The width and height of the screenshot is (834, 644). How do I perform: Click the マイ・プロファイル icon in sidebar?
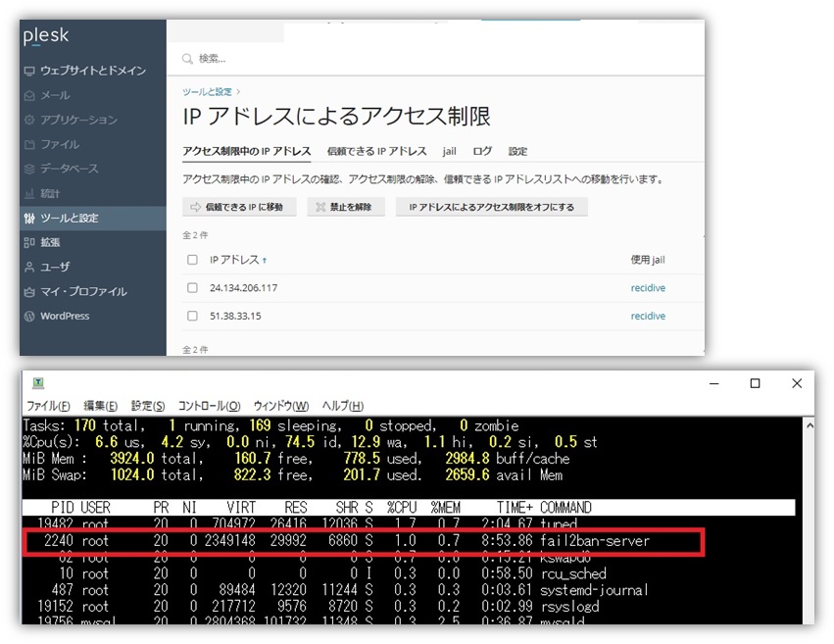29,291
